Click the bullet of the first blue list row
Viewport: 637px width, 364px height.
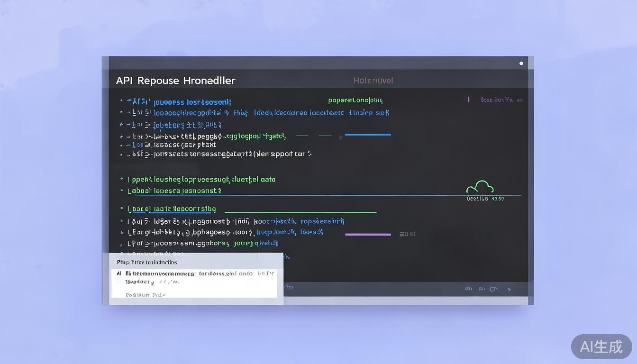coord(121,101)
